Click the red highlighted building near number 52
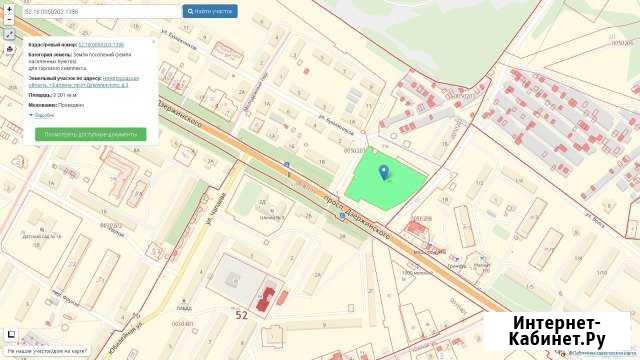Screen dimensions: 640x360 pyautogui.click(x=266, y=300)
